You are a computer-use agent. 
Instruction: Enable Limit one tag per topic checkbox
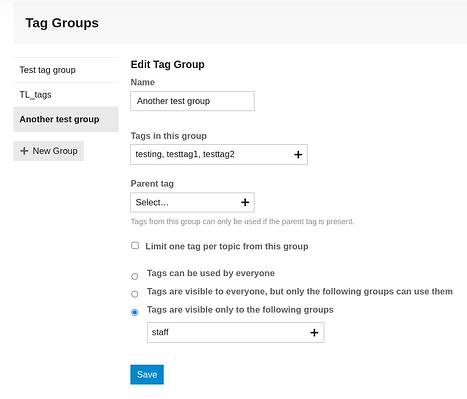(x=135, y=246)
